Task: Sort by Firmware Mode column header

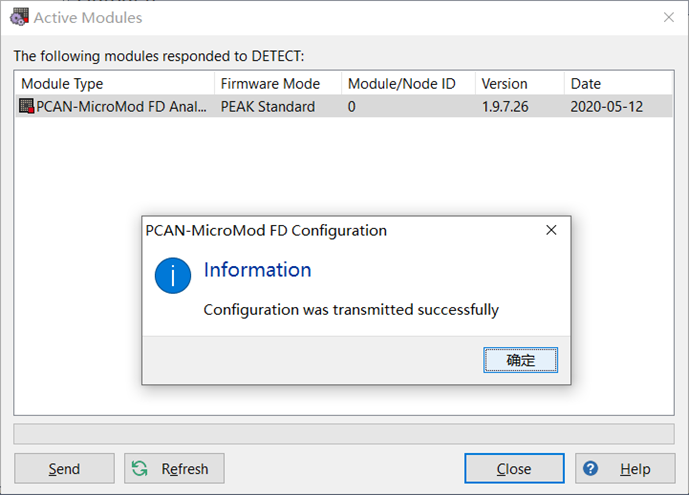Action: tap(277, 84)
